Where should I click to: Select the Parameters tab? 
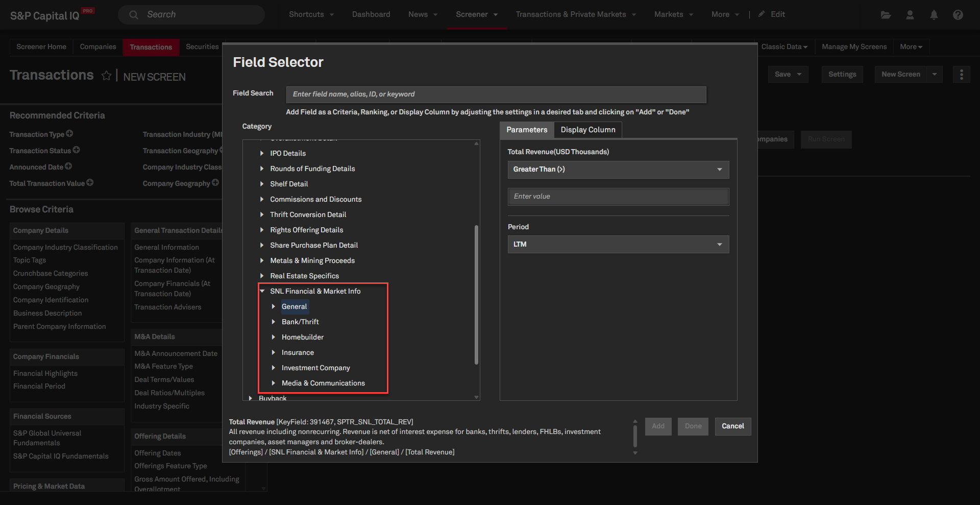(x=527, y=130)
